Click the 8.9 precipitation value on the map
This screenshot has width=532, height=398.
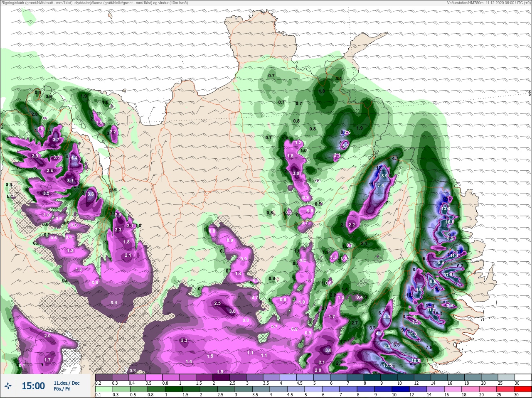(384, 176)
